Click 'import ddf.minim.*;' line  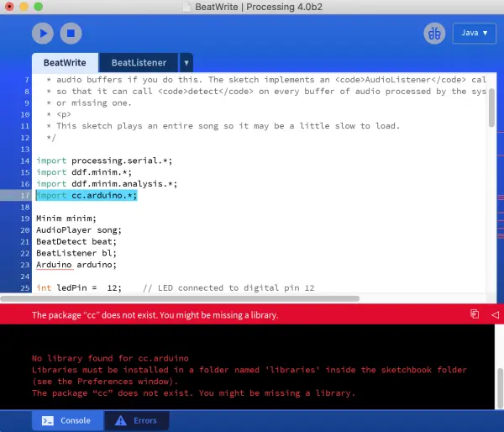point(84,172)
